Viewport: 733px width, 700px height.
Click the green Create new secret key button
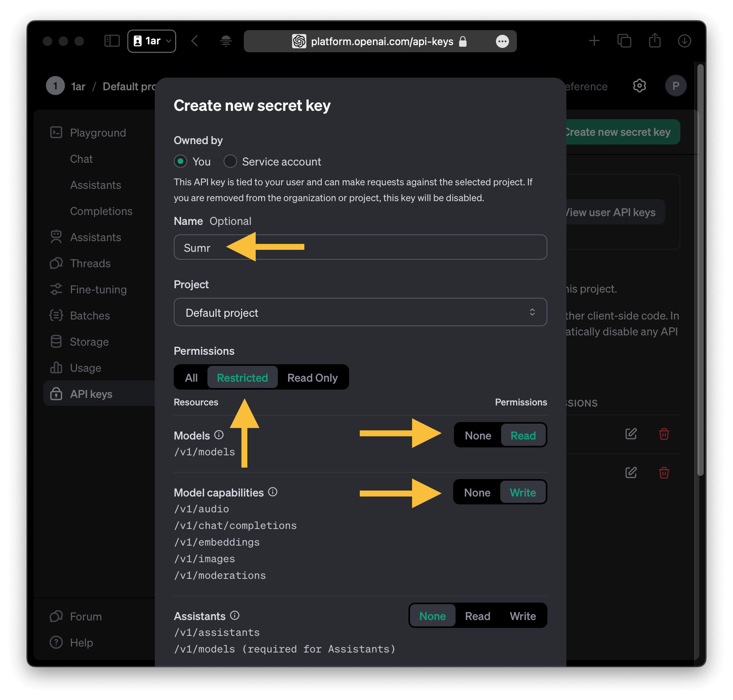(623, 132)
